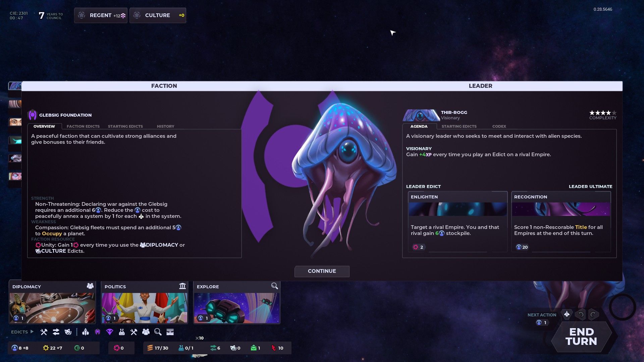Click the Diplomacy action icon in toolbar
Image resolution: width=644 pixels, height=362 pixels.
(x=146, y=332)
